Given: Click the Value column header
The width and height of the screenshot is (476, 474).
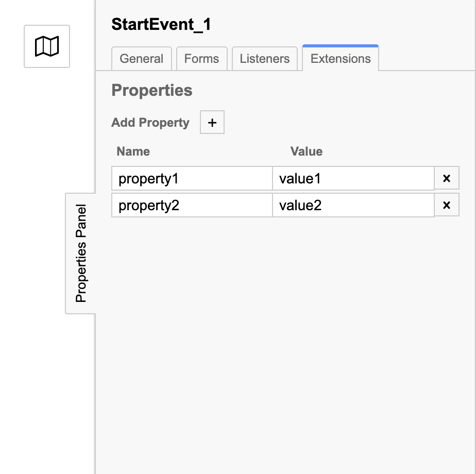Looking at the screenshot, I should point(306,151).
